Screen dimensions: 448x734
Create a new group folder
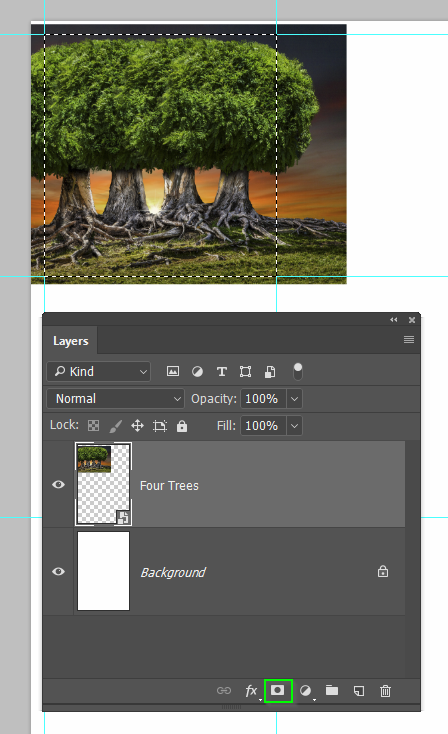tap(332, 690)
